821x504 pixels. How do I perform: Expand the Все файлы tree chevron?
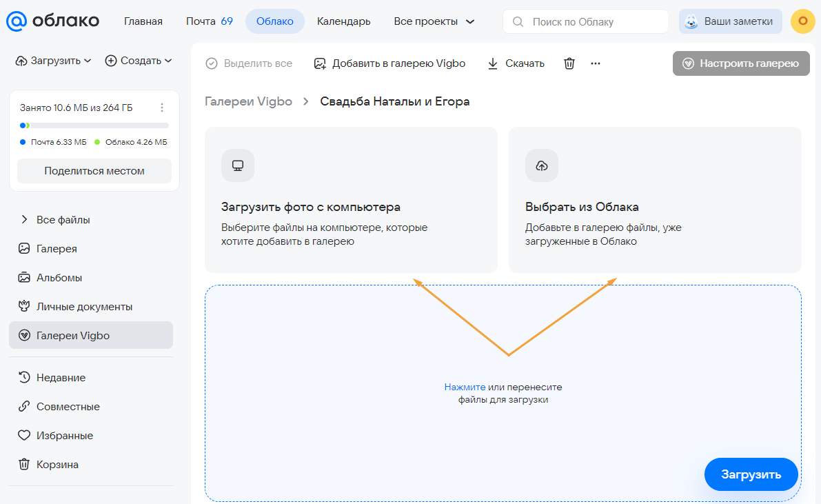point(24,219)
